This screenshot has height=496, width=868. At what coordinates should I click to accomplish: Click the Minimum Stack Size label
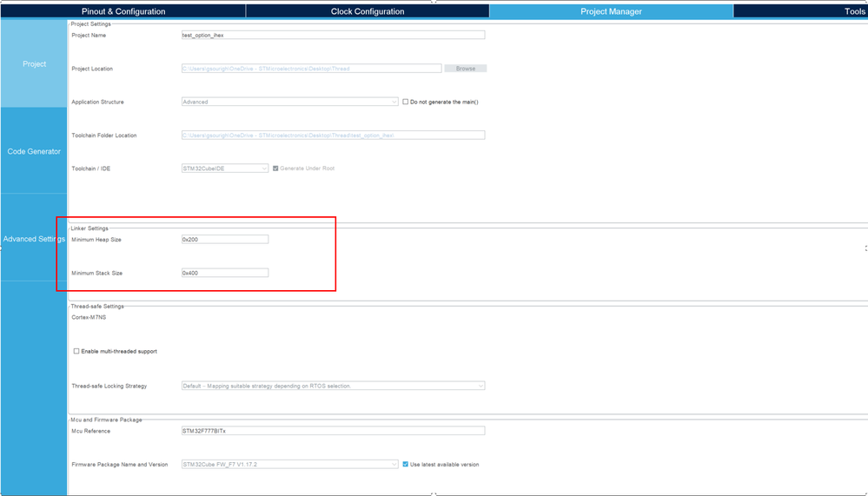(x=96, y=273)
